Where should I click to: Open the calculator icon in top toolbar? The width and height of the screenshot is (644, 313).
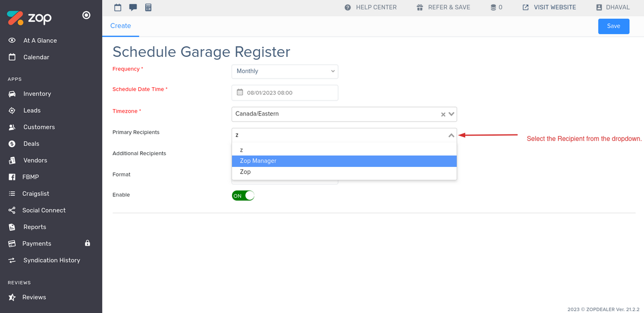[x=148, y=8]
